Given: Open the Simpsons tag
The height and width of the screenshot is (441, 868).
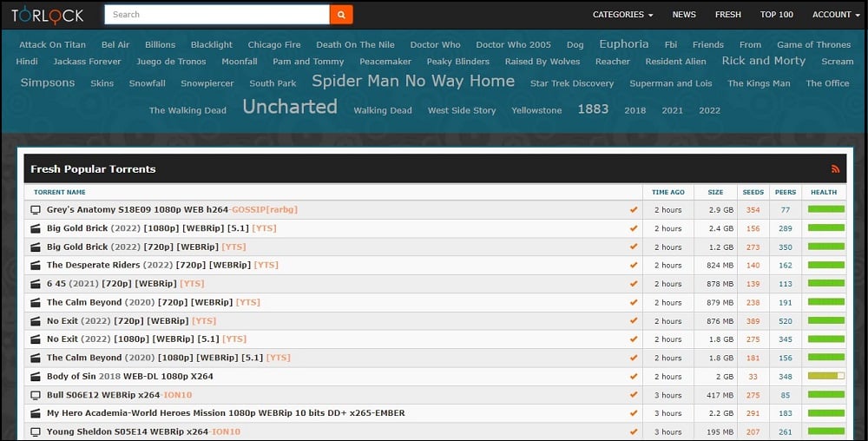Looking at the screenshot, I should click(48, 82).
